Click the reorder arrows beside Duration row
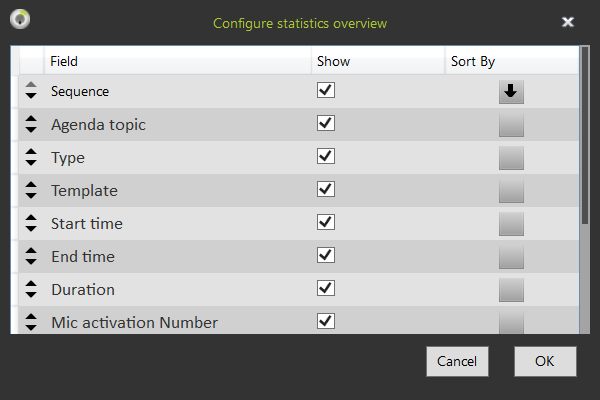This screenshot has width=600, height=400. (31, 289)
